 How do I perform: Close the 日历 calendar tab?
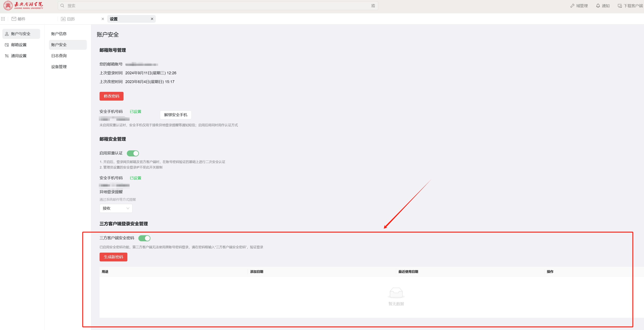coord(103,19)
